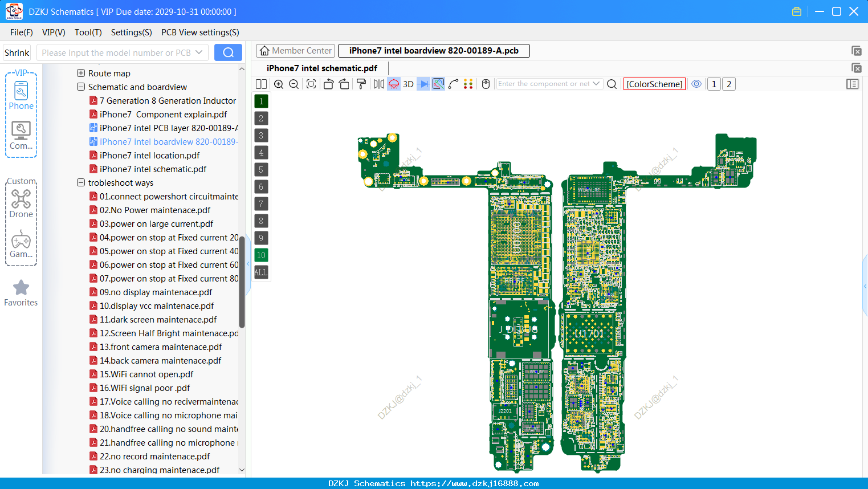Screen dimensions: 868x489
Task: Open the model number dropdown arrow
Action: pyautogui.click(x=199, y=52)
